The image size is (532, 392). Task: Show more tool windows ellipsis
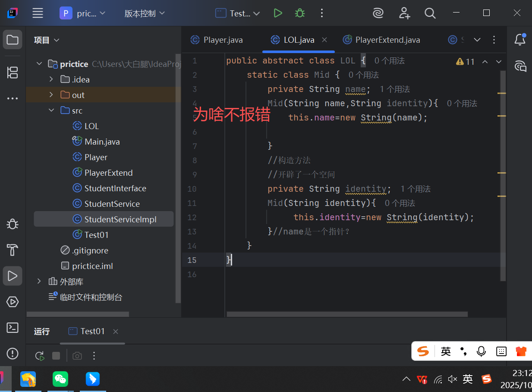(13, 98)
